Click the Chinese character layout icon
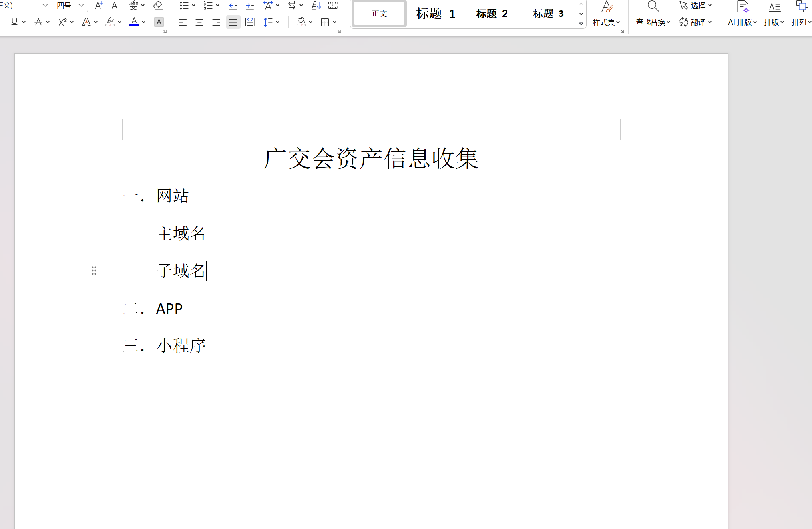Image resolution: width=812 pixels, height=529 pixels. 268,5
